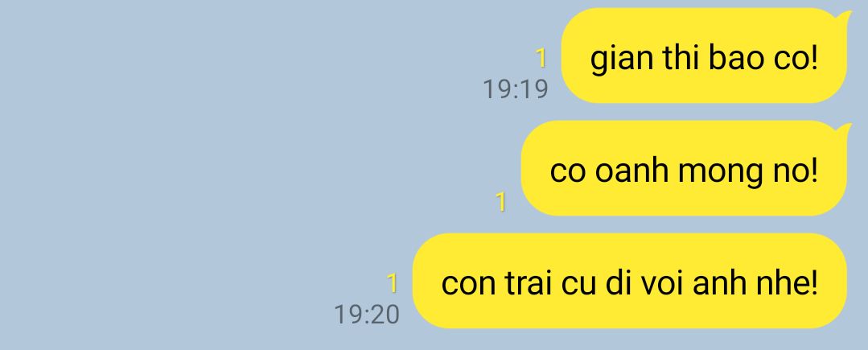Select the 'co oanh mong no!' message bubble
Viewport: 868px width, 350px height.
click(x=685, y=168)
